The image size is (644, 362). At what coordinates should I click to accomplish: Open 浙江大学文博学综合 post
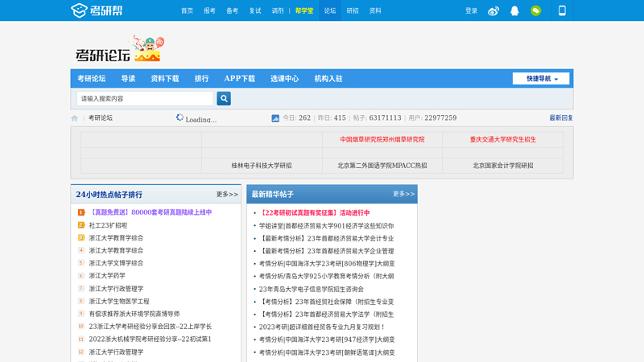click(116, 263)
